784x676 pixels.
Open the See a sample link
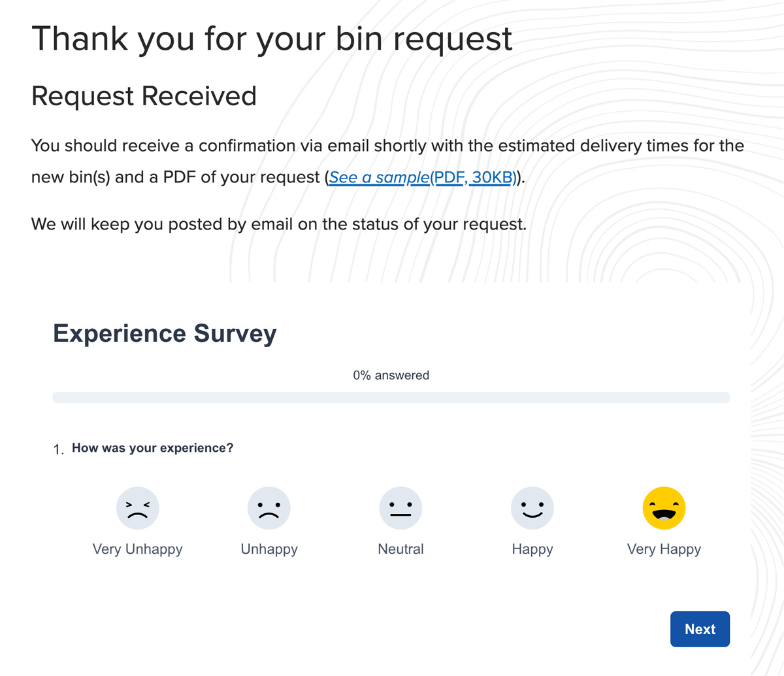coord(380,177)
